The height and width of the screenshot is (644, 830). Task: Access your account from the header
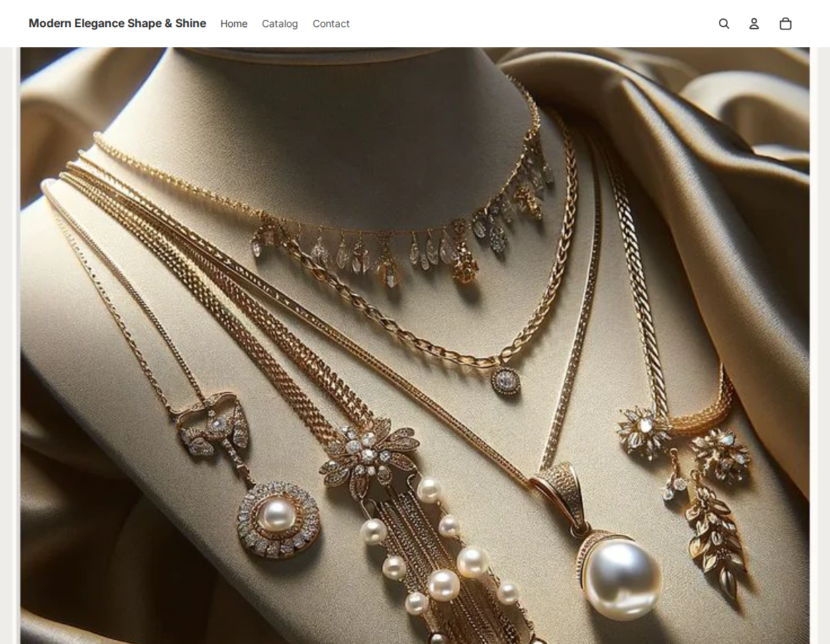[754, 23]
